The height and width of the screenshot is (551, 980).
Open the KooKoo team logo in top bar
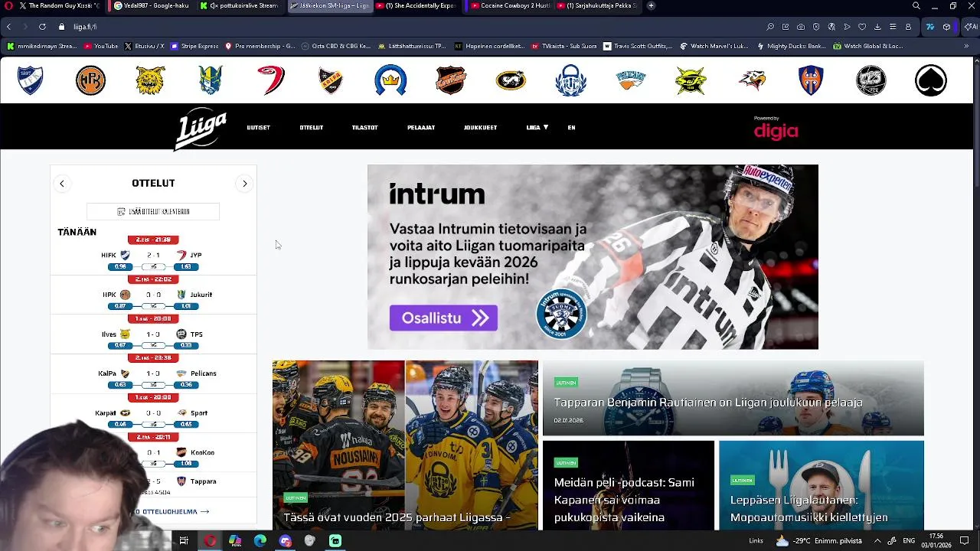point(450,80)
